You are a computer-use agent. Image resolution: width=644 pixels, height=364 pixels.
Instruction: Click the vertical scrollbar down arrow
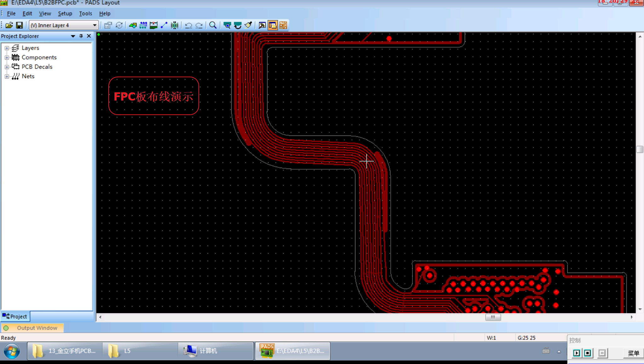(x=640, y=309)
